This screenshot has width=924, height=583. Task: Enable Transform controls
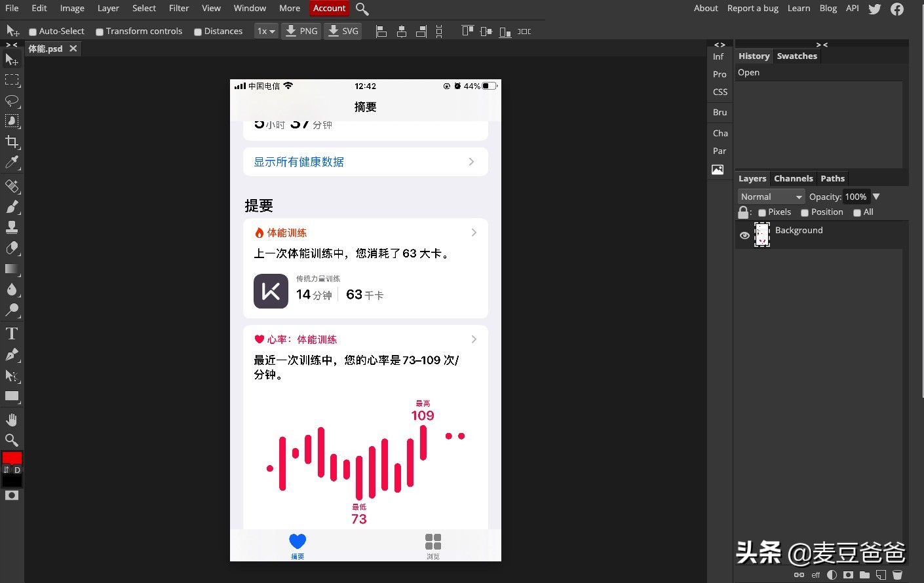pos(99,31)
